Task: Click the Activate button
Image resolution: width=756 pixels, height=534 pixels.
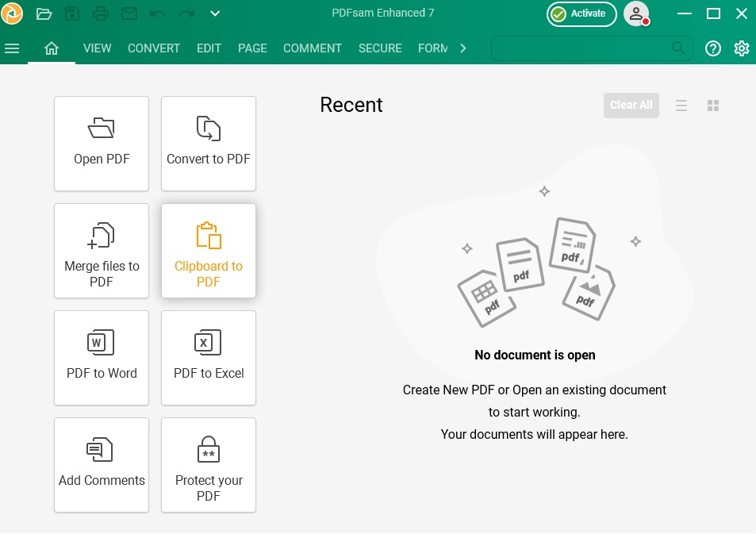Action: 581,14
